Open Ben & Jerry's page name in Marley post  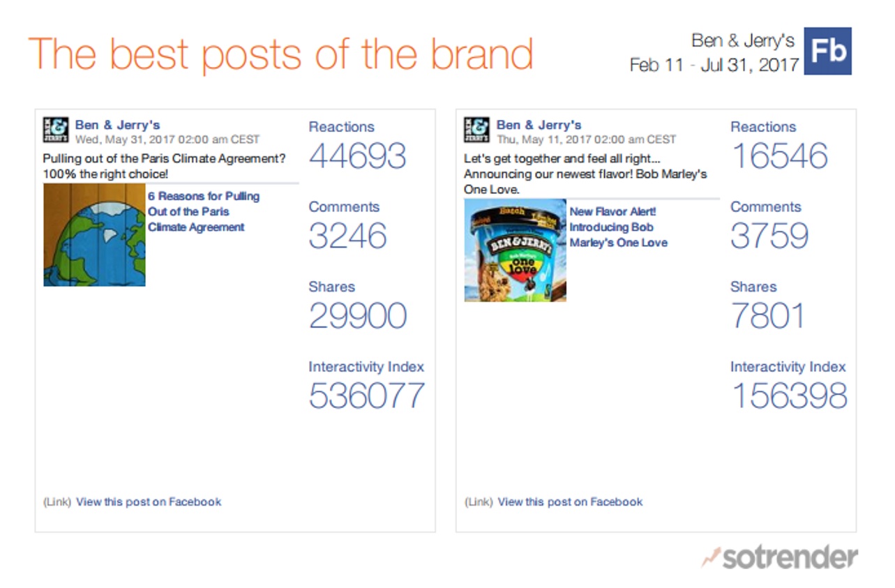(x=539, y=126)
